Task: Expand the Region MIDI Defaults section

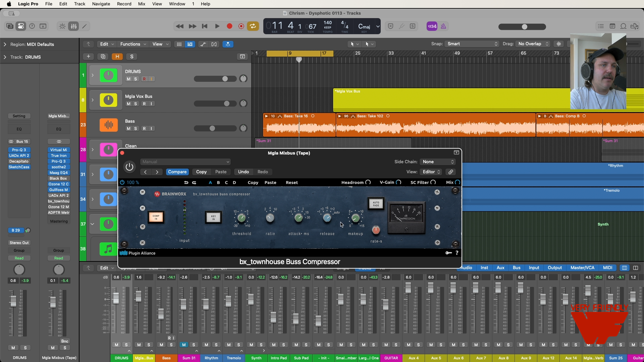Action: pos(5,44)
